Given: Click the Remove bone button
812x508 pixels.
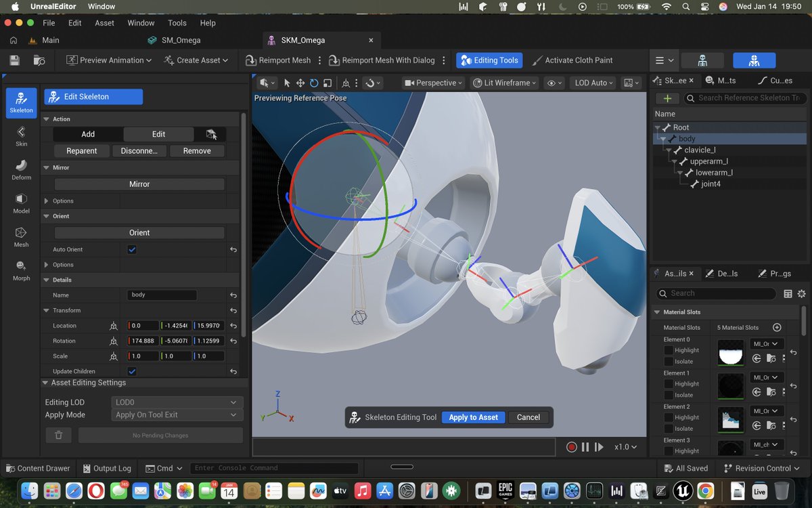Looking at the screenshot, I should coord(197,151).
